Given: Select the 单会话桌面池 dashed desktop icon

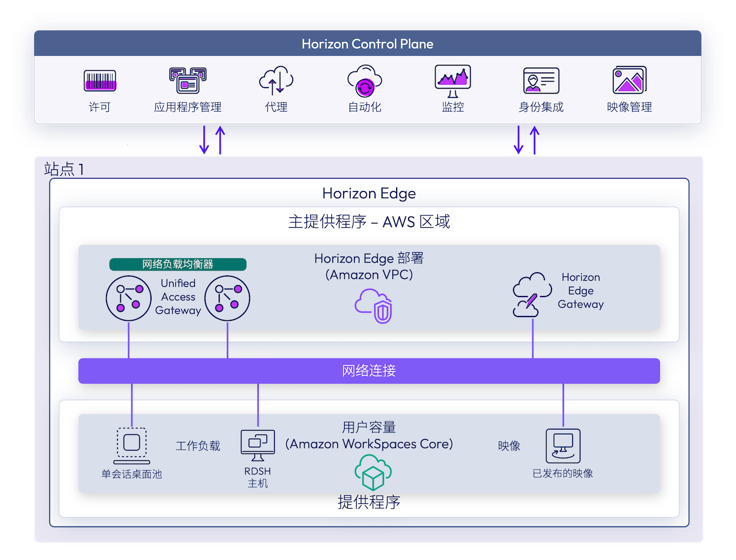Looking at the screenshot, I should 132,446.
